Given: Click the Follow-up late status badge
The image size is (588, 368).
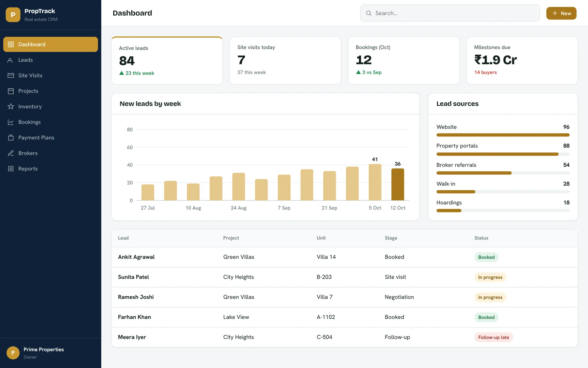Looking at the screenshot, I should point(494,337).
